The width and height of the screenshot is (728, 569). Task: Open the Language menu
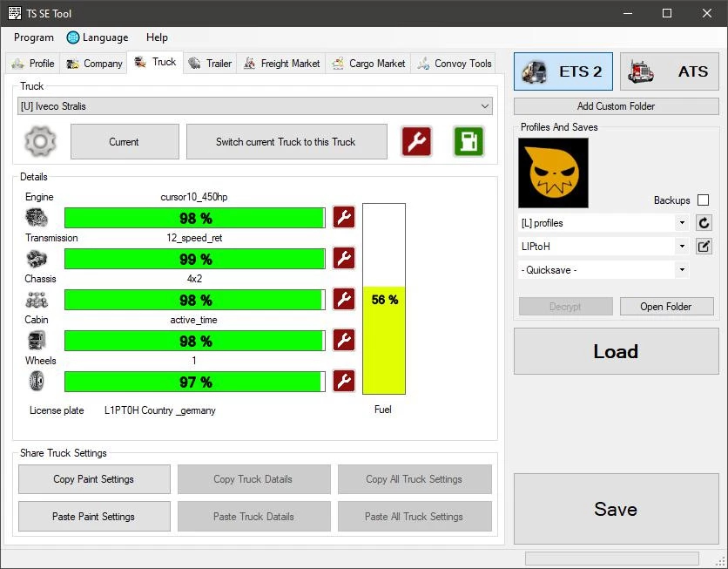click(98, 37)
